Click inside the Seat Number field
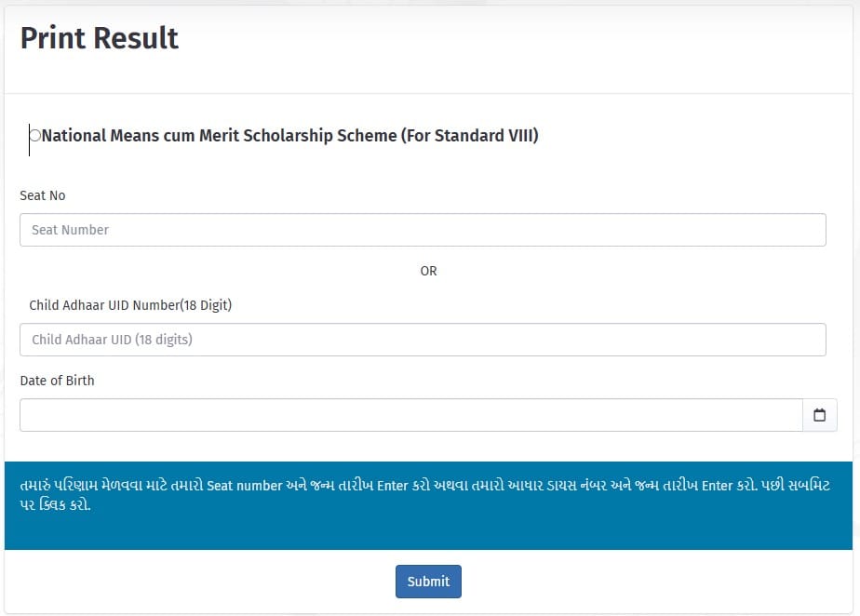This screenshot has height=616, width=860. 423,230
